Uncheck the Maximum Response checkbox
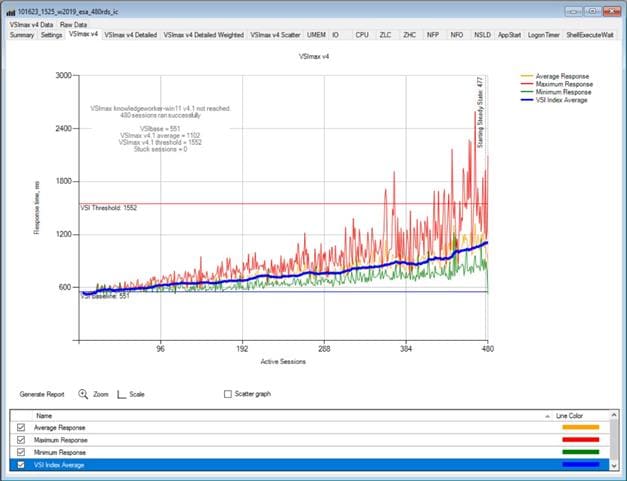This screenshot has height=481, width=627. point(21,440)
